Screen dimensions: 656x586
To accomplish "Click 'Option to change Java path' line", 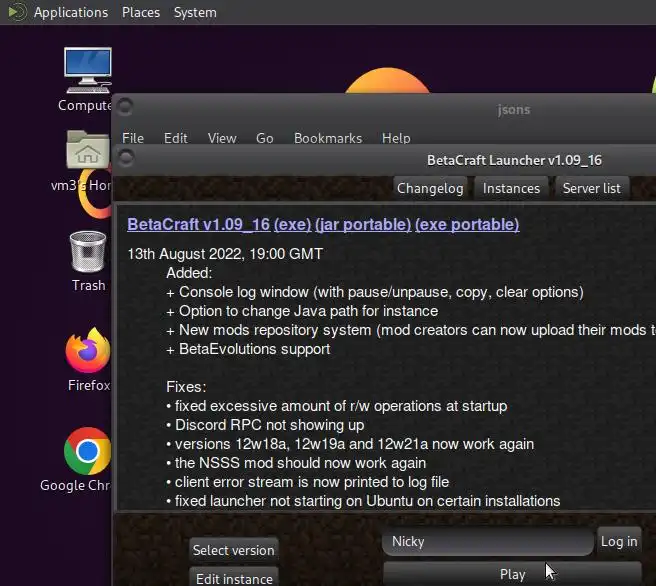I will pyautogui.click(x=302, y=311).
